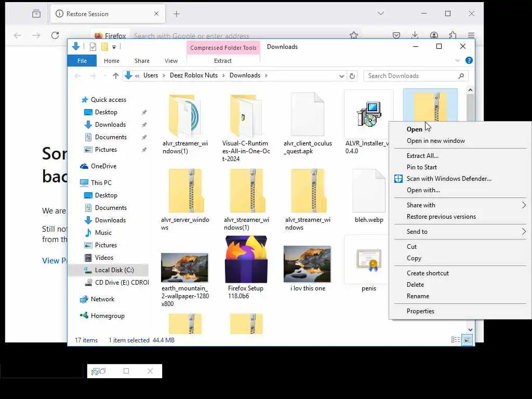Image resolution: width=532 pixels, height=399 pixels.
Task: Select the earth_mountain_2-wallpaper thumbnail
Action: point(184,268)
